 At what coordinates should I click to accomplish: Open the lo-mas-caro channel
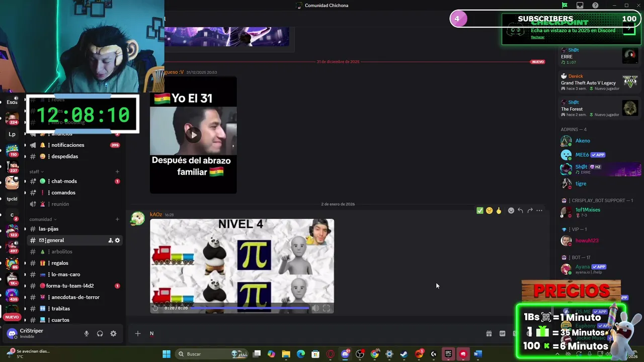(x=74, y=275)
